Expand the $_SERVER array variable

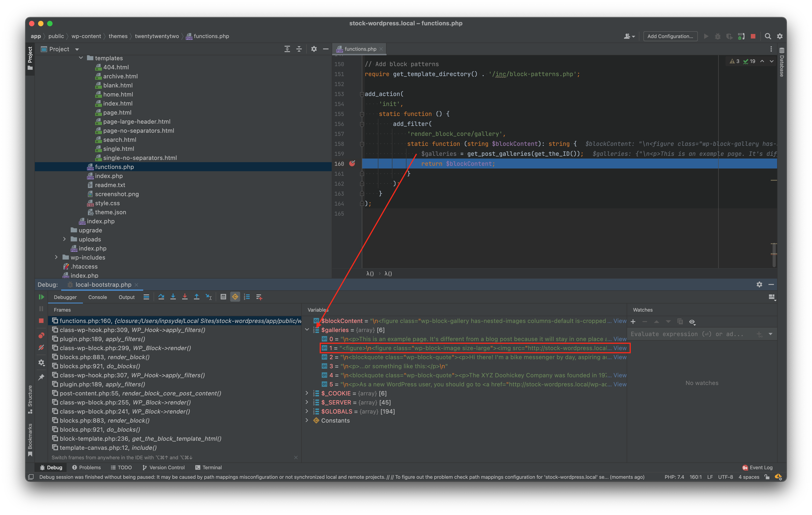click(x=307, y=402)
